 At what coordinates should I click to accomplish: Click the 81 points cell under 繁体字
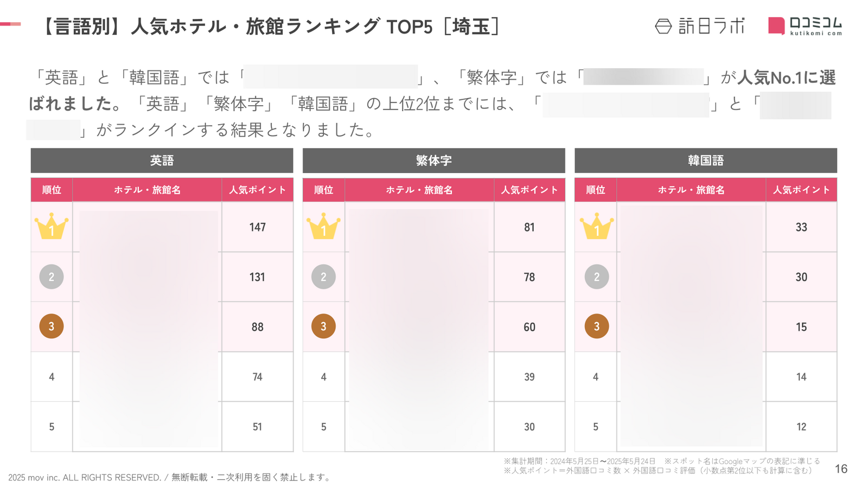pos(529,227)
